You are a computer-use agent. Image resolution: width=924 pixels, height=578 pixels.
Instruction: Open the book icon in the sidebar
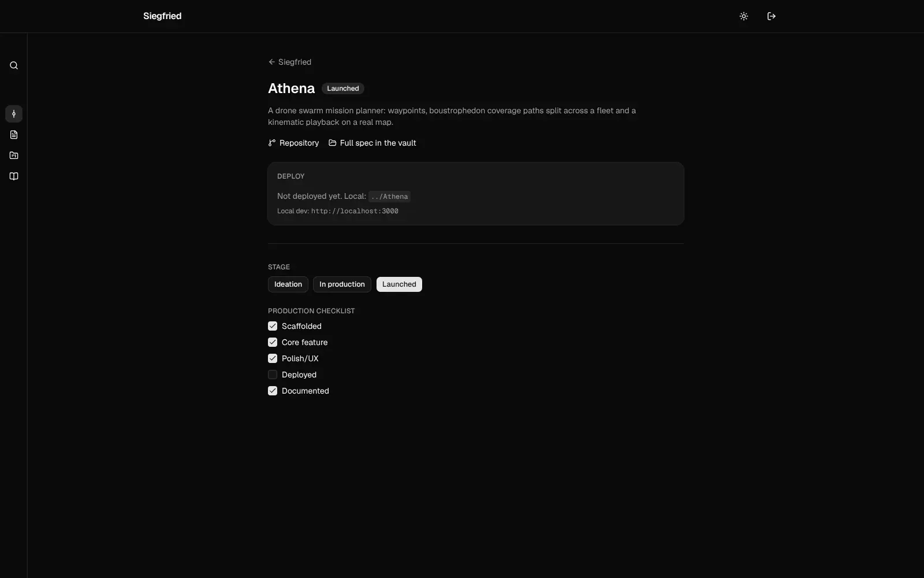pyautogui.click(x=14, y=176)
